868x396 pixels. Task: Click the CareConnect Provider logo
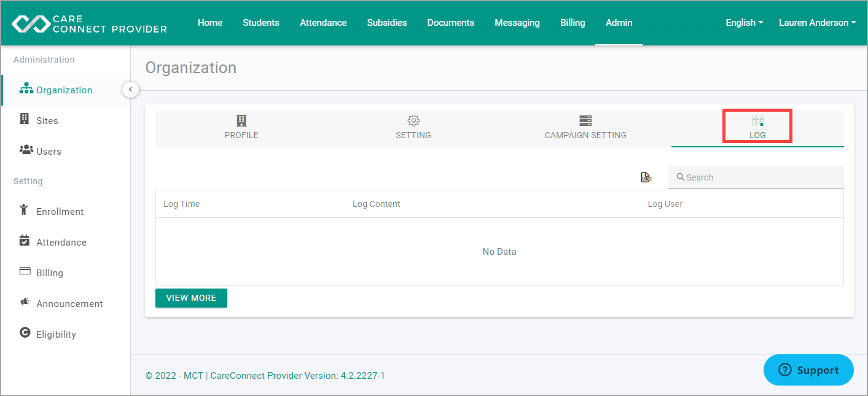pos(88,23)
